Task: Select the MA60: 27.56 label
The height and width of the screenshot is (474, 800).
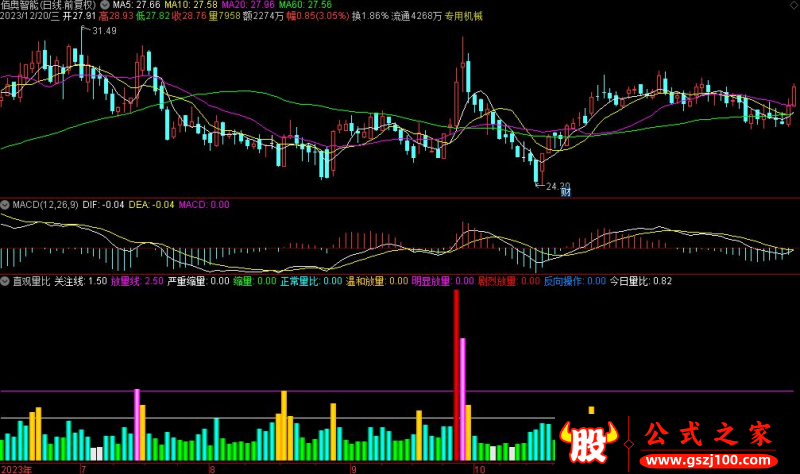Action: click(305, 5)
